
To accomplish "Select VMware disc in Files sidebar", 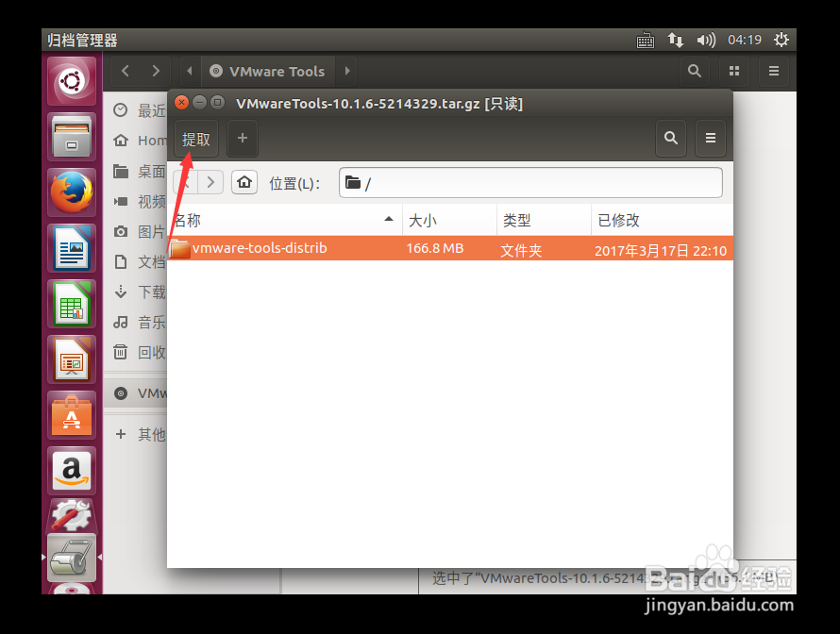I will coord(136,393).
